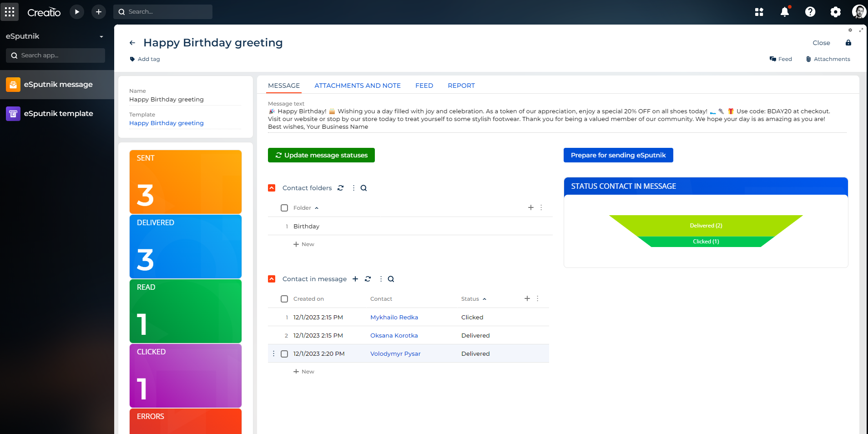Viewport: 868px width, 434px height.
Task: Click the Close button
Action: click(x=821, y=43)
